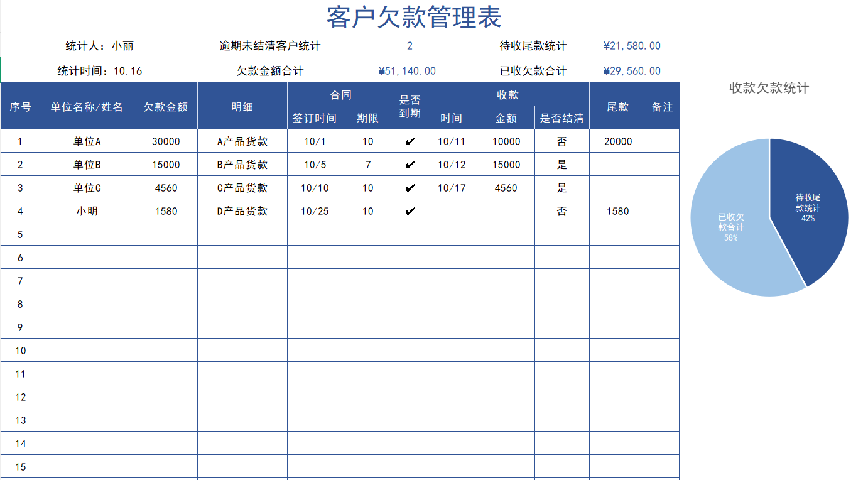868x480 pixels.
Task: Select the 单位B name cell
Action: 87,165
